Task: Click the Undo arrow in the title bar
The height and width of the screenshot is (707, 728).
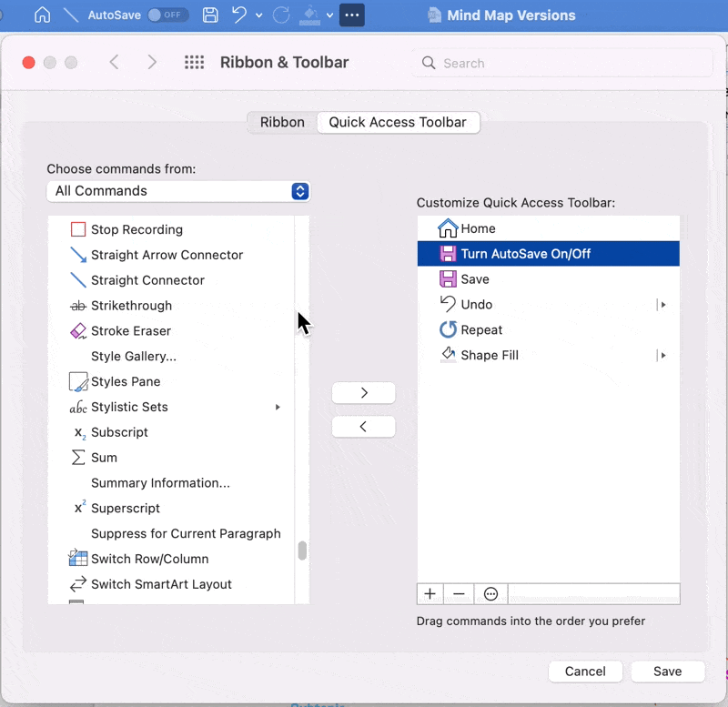Action: [x=239, y=15]
